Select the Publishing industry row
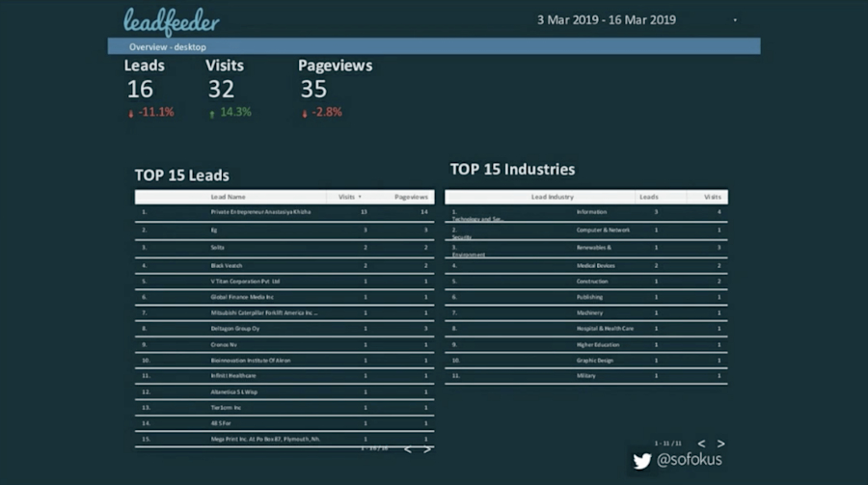This screenshot has height=485, width=868. click(x=586, y=297)
